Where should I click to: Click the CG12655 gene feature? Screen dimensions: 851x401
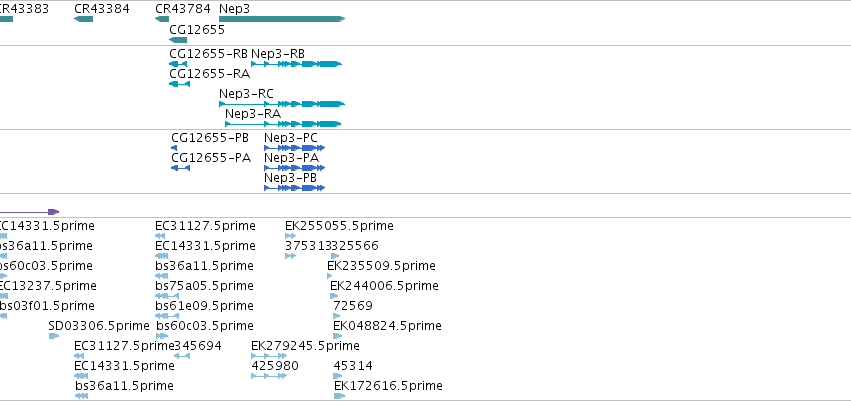(178, 40)
